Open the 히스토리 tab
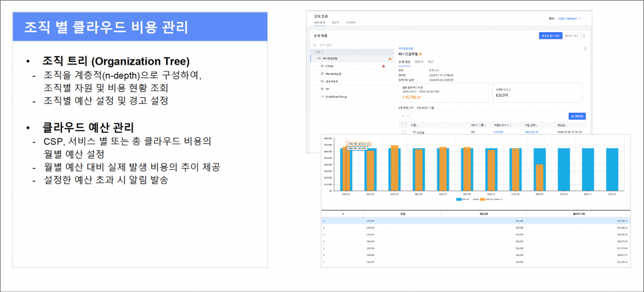The height and width of the screenshot is (292, 644). (x=351, y=23)
